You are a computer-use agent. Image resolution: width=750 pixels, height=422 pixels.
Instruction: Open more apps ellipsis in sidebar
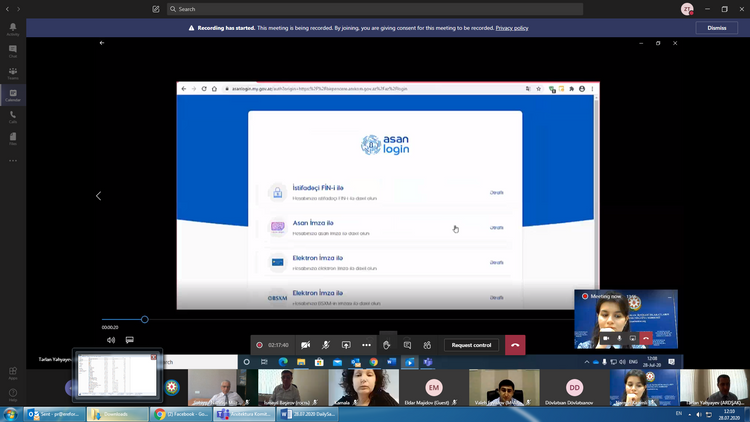13,161
